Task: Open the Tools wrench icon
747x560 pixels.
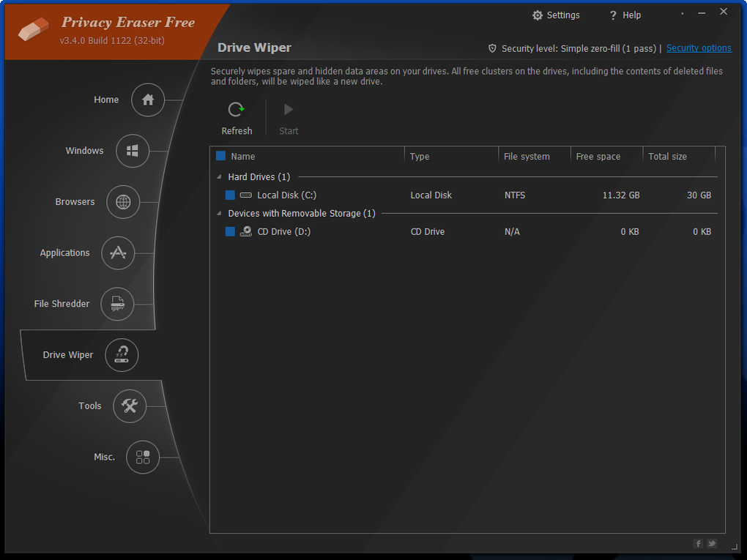Action: point(130,406)
